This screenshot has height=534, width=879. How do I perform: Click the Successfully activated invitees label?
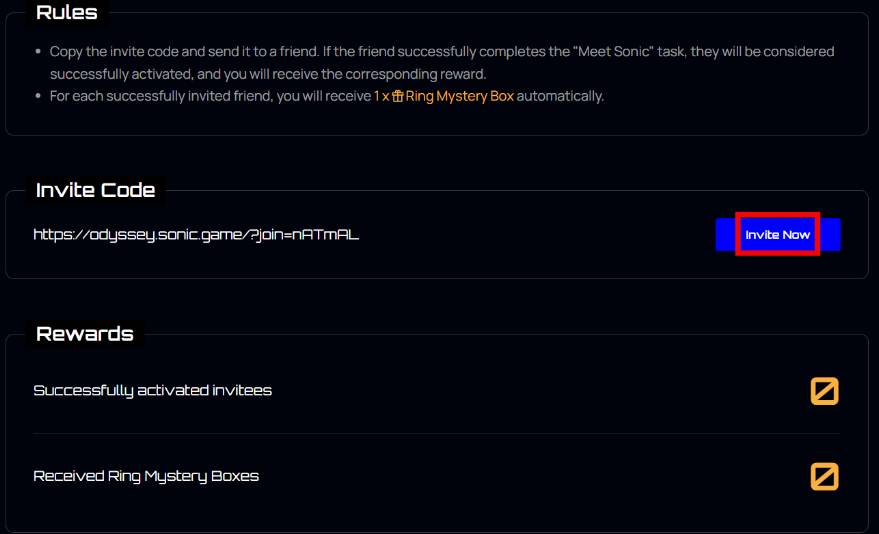[152, 391]
